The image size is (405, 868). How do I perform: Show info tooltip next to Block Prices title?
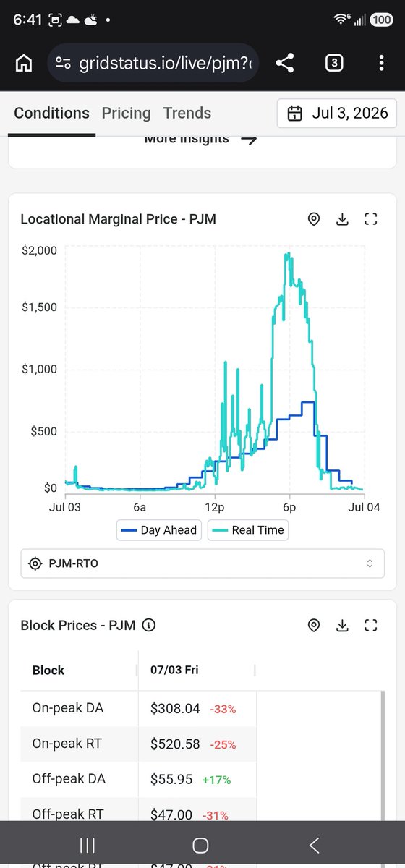[149, 626]
